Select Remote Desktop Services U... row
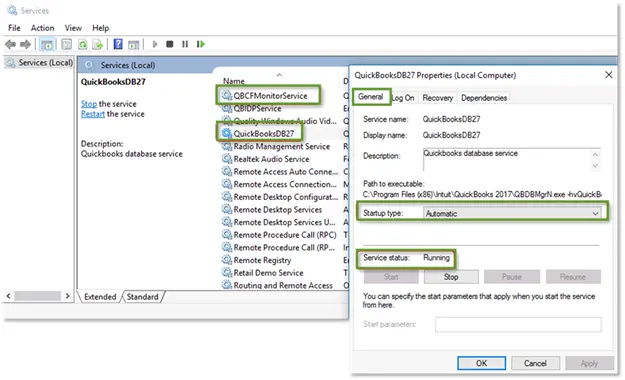This screenshot has width=625, height=380. pyautogui.click(x=284, y=222)
